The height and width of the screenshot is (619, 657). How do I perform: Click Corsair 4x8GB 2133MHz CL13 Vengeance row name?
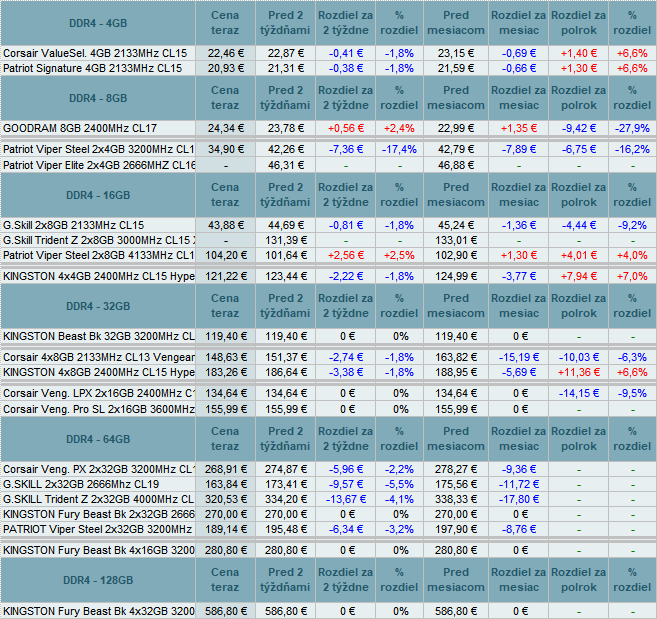coord(98,357)
